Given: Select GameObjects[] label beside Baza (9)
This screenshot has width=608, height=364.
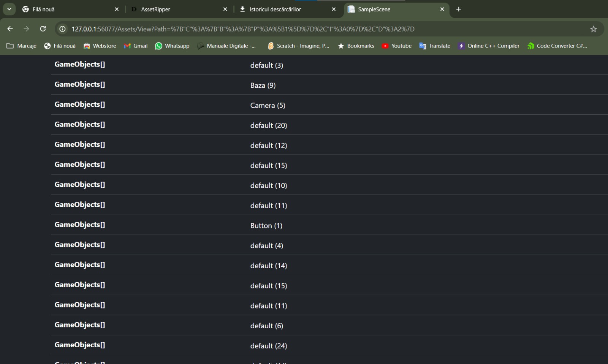Looking at the screenshot, I should click(80, 84).
